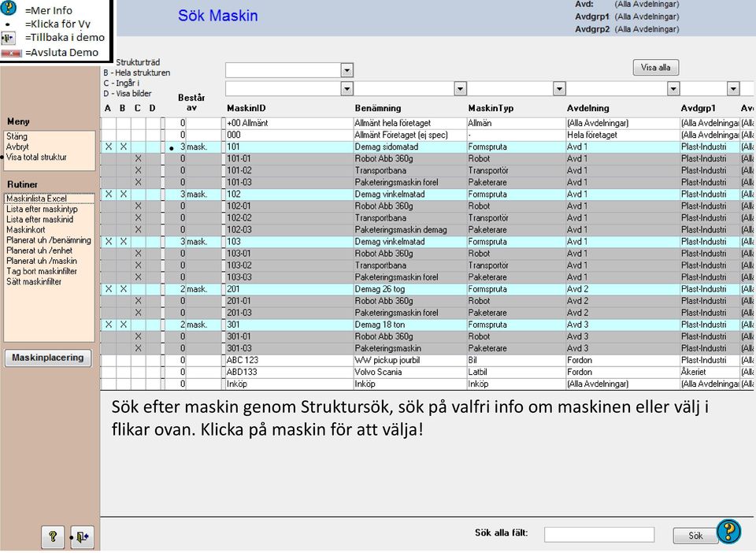Open the MaskinTyp filter dropdown arrow

tap(559, 89)
